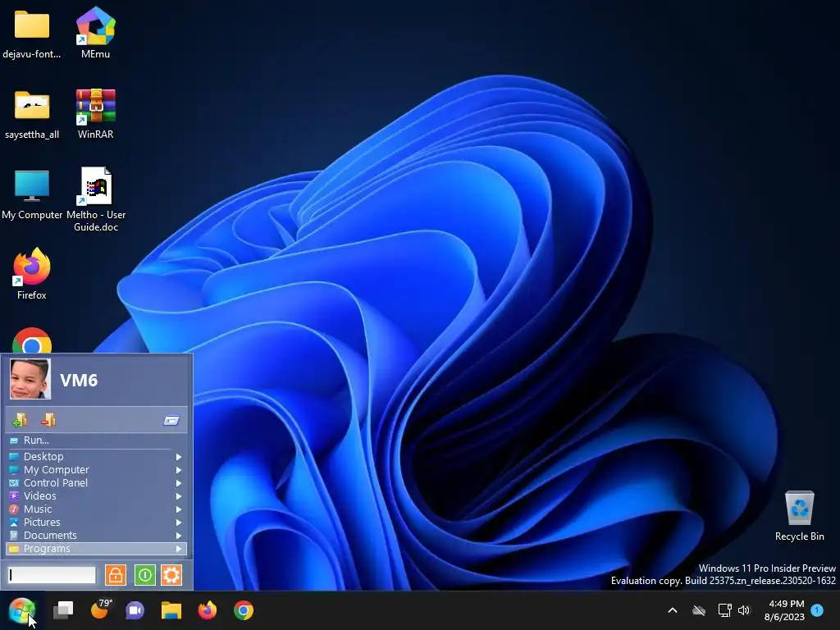Click the VM6 user avatar picture
Screen dimensions: 840x630
[30, 379]
